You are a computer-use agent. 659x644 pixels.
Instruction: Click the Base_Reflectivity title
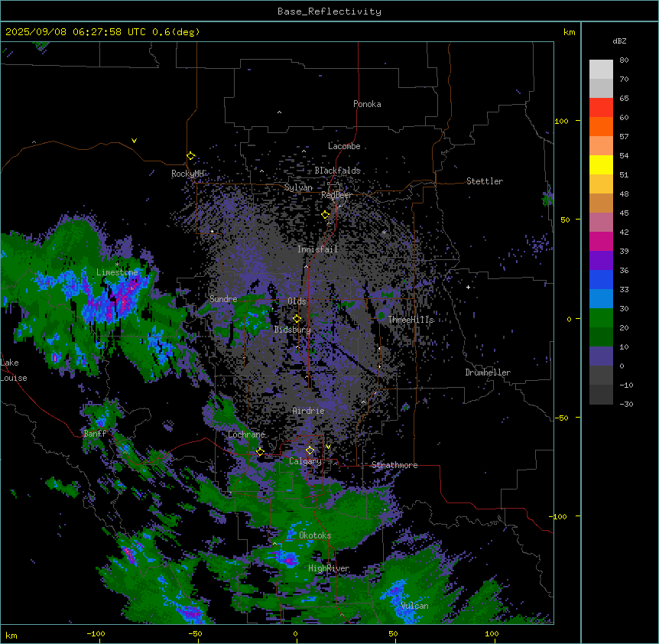(329, 11)
